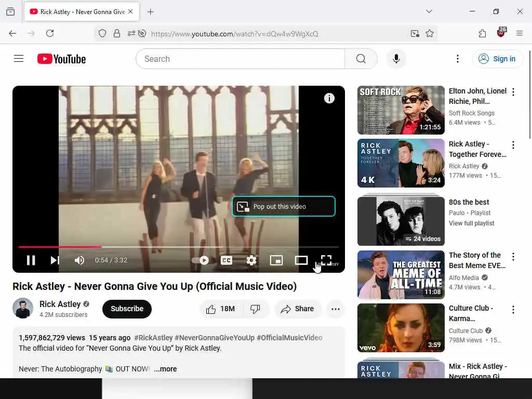Click the search magnifier button
This screenshot has height=399, width=532.
(x=361, y=59)
